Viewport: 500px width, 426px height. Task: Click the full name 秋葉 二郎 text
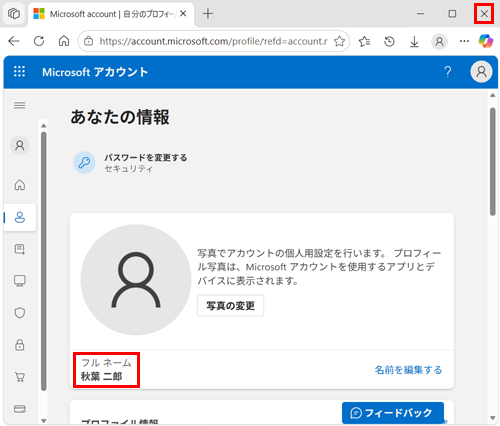102,377
